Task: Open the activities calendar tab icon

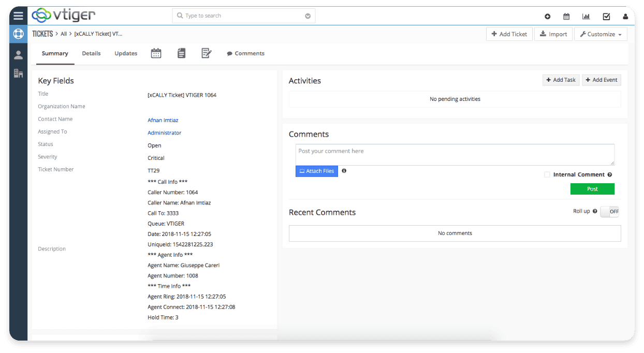Action: click(156, 53)
